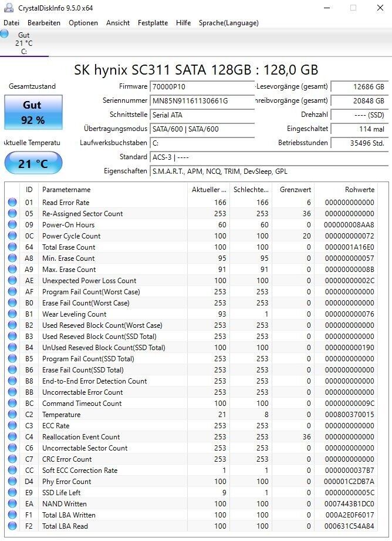Select the C: drive tab showing Gut 21 °C

[24, 43]
